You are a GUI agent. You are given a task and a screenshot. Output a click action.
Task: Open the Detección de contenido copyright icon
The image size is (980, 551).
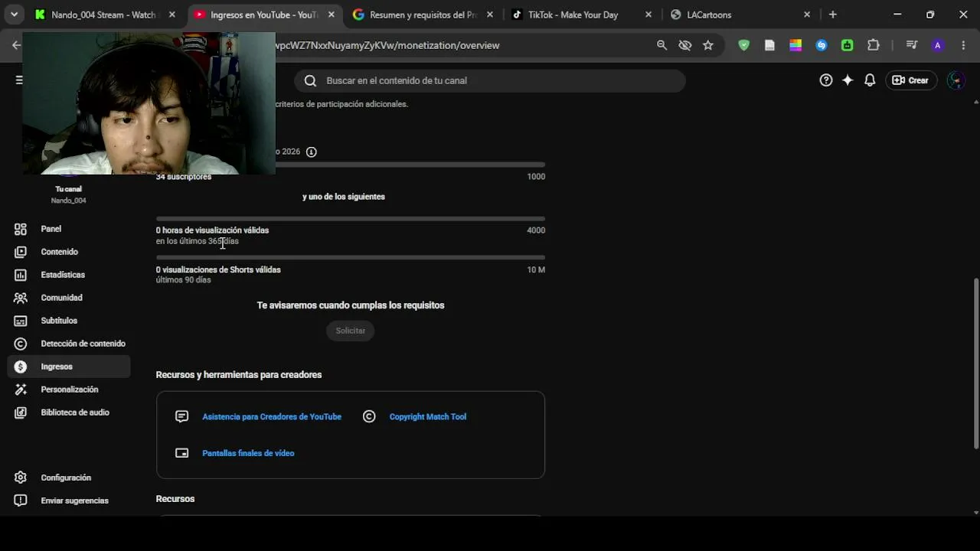[x=21, y=344]
